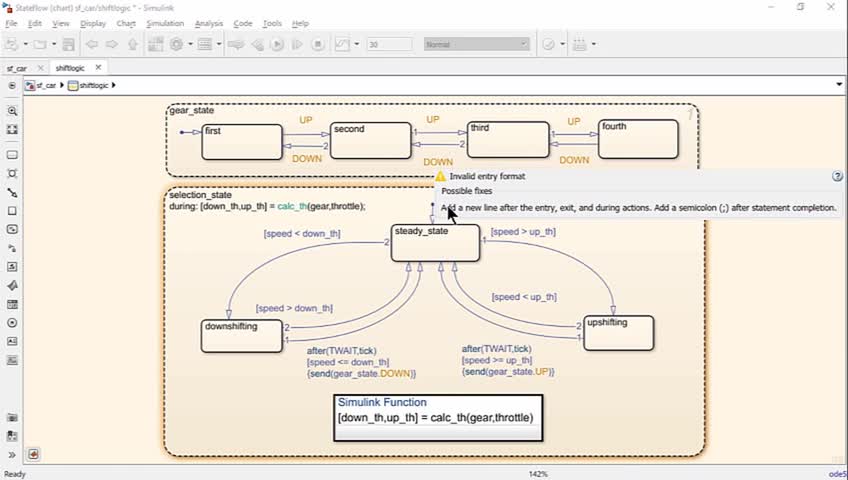Click the 142% zoom status text

pyautogui.click(x=538, y=474)
